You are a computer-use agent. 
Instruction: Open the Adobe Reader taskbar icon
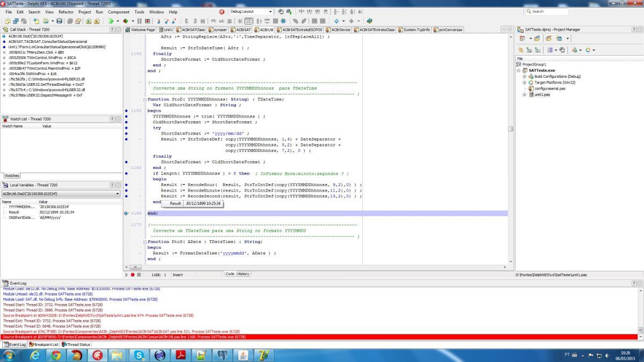point(181,354)
